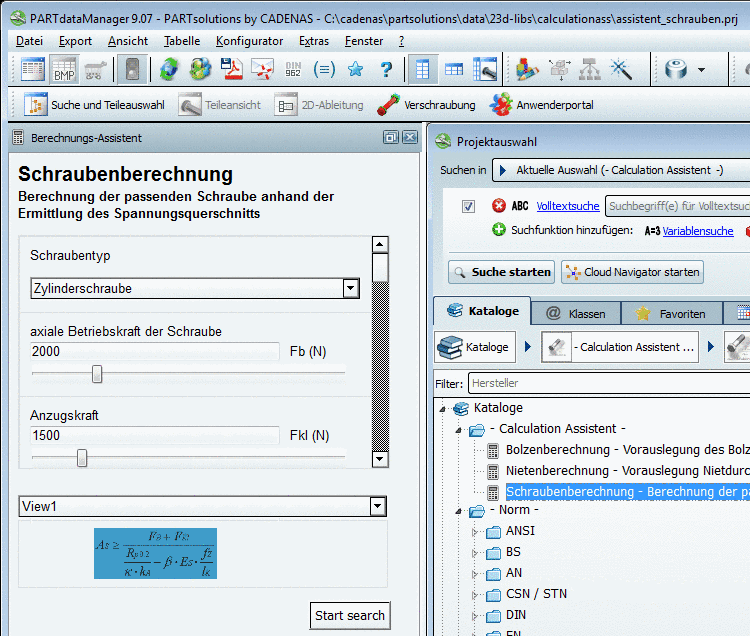
Task: Click the 3D ring part icon
Action: point(676,70)
